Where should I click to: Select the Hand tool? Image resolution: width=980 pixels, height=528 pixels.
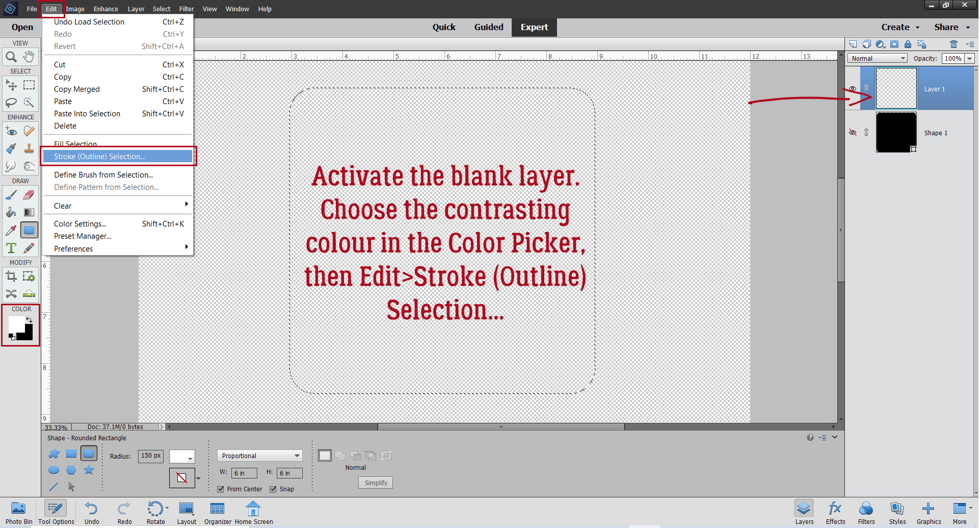(29, 57)
